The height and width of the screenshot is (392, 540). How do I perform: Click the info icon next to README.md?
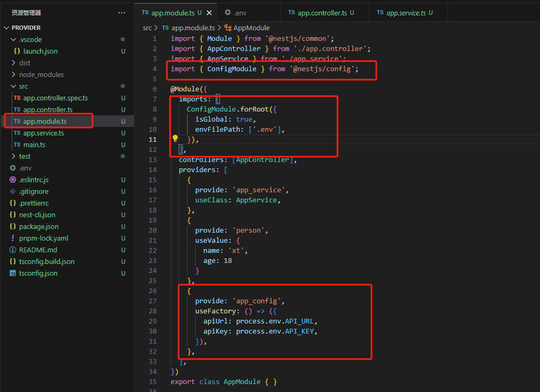tap(13, 250)
